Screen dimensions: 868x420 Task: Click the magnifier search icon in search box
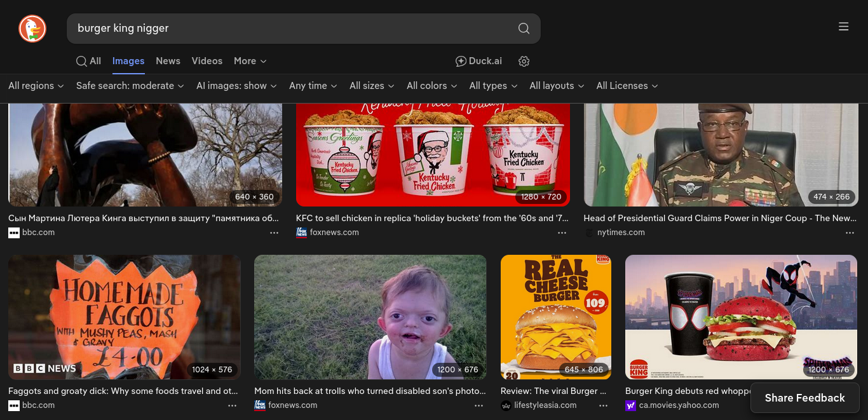(x=524, y=29)
